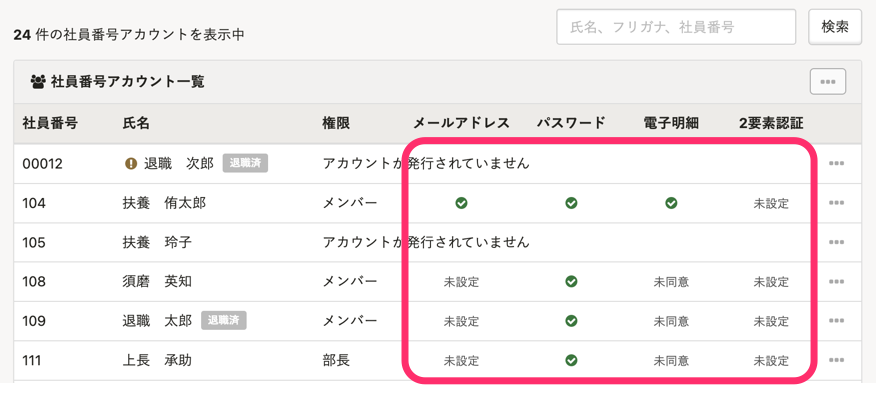
Task: Select employee name 扶養 侑太郎
Action: tap(164, 203)
